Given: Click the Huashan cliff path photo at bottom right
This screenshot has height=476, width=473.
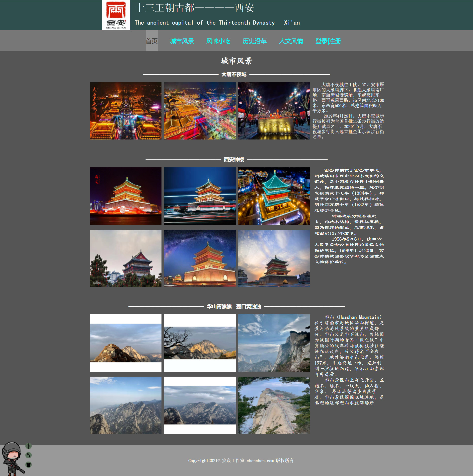Looking at the screenshot, I should point(274,406).
